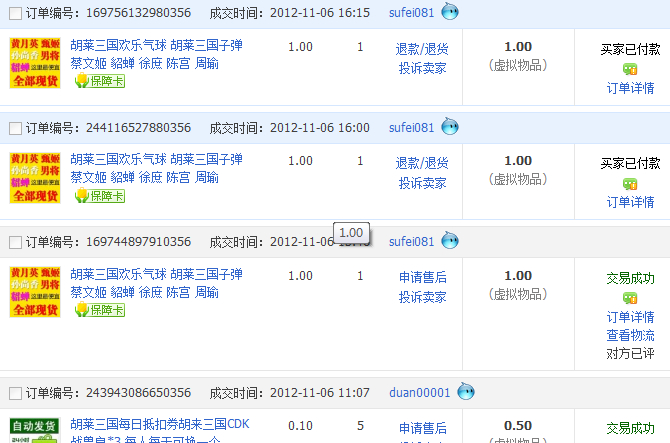Open product thumbnail of order 244116527880356
Screen dimensions: 670x443
[35, 178]
